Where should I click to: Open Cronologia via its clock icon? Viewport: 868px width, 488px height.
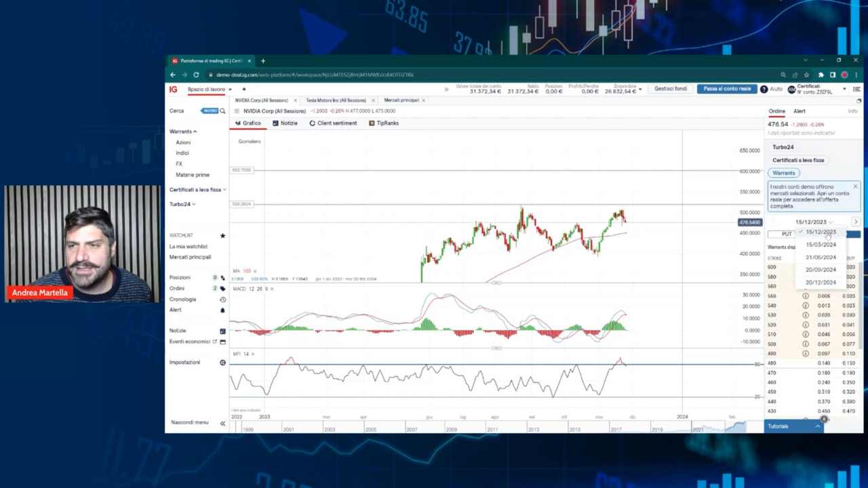point(222,300)
